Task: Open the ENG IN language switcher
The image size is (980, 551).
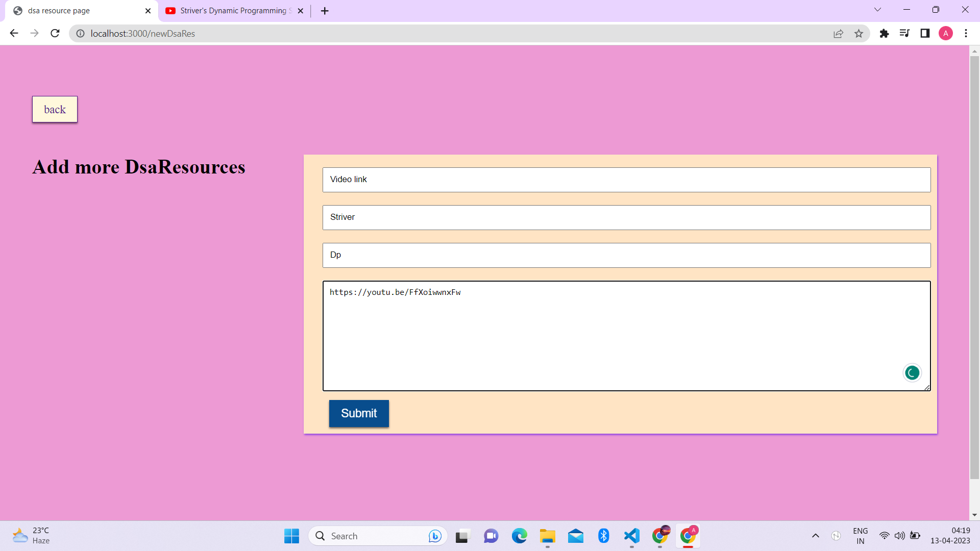Action: tap(860, 536)
